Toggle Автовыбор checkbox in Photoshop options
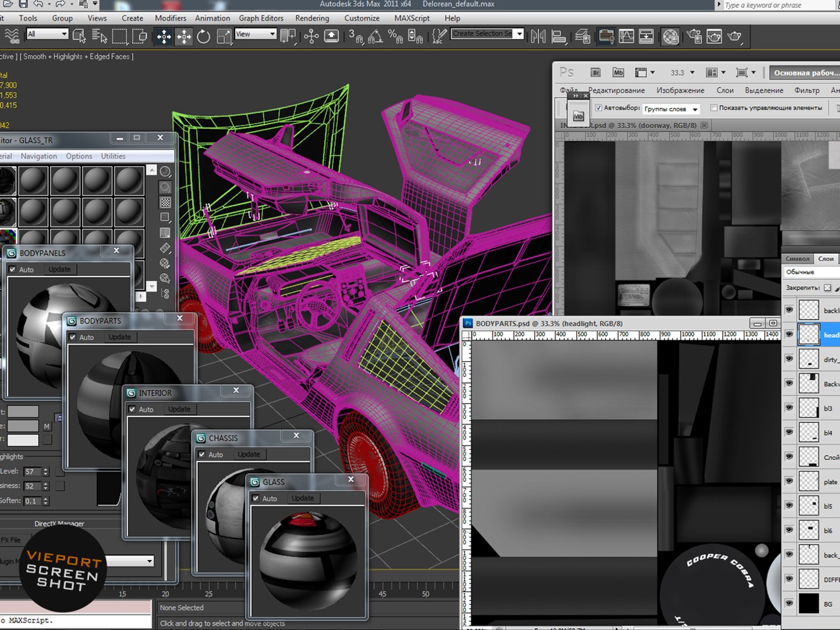The image size is (840, 630). [598, 108]
